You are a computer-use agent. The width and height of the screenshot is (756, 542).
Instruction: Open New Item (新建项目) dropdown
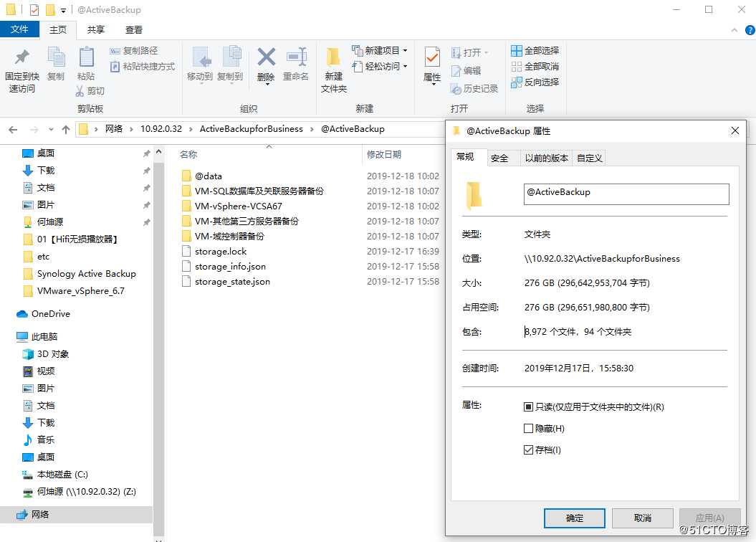tap(380, 51)
